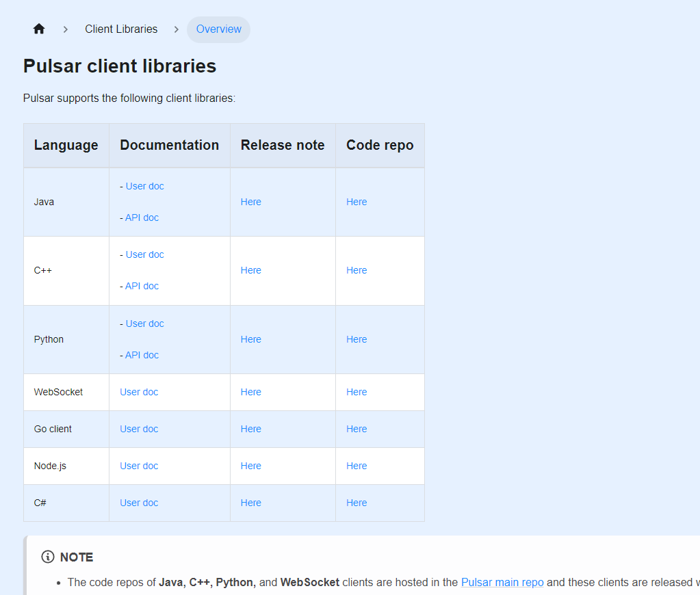This screenshot has height=595, width=700.
Task: Click the Java language cell
Action: pyautogui.click(x=66, y=202)
